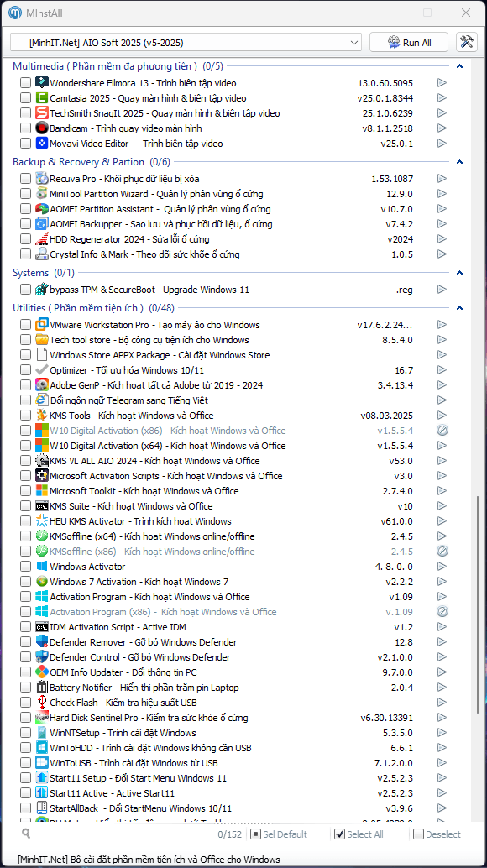487x868 pixels.
Task: Open the AIO Soft 2025 profile dropdown
Action: [186, 43]
